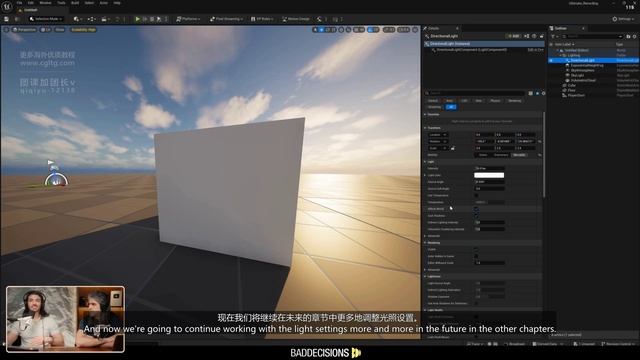Open the Edit menu
Viewport: 640px width, 360px height.
pos(31,3)
